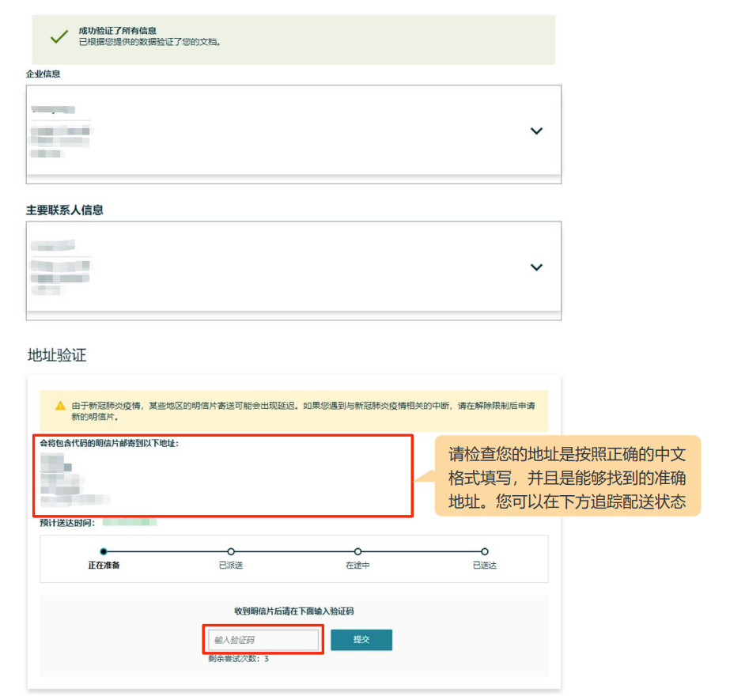Viewport: 730px width, 700px height.
Task: Select the 正在准备 progress step marker
Action: tap(104, 551)
